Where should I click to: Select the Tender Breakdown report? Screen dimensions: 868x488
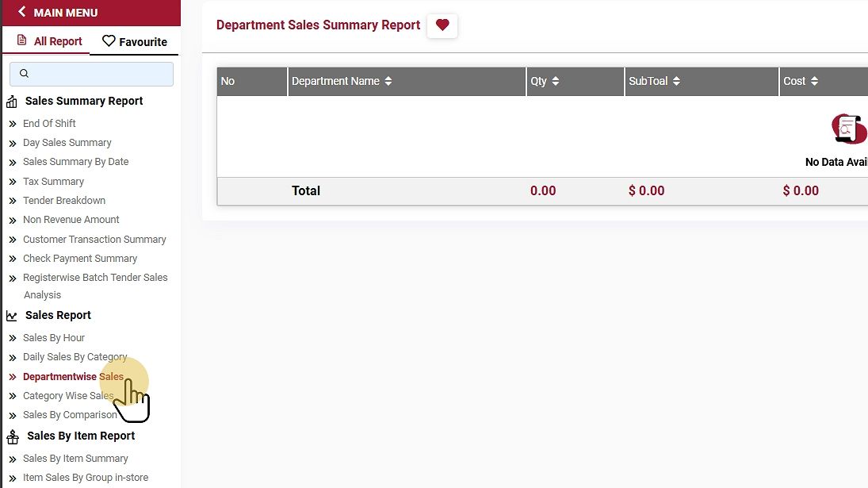[x=64, y=201]
